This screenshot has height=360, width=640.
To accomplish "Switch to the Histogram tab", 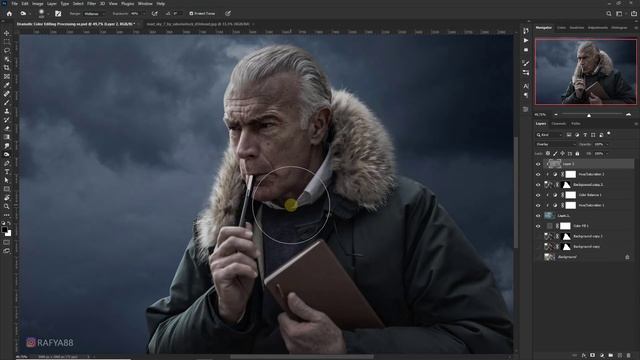I will [619, 28].
